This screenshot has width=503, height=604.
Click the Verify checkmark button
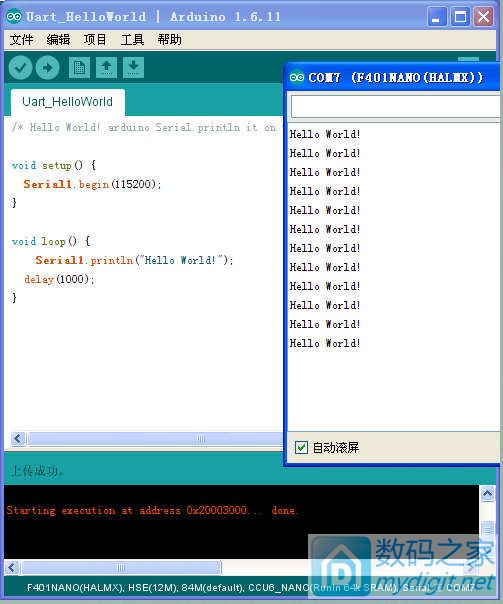[20, 68]
